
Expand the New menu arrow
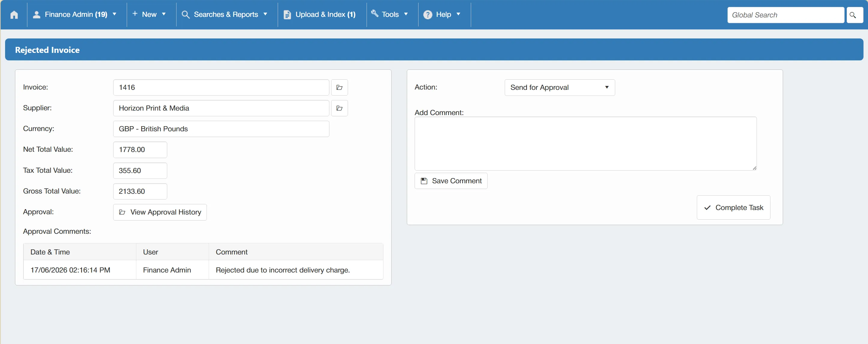point(164,14)
